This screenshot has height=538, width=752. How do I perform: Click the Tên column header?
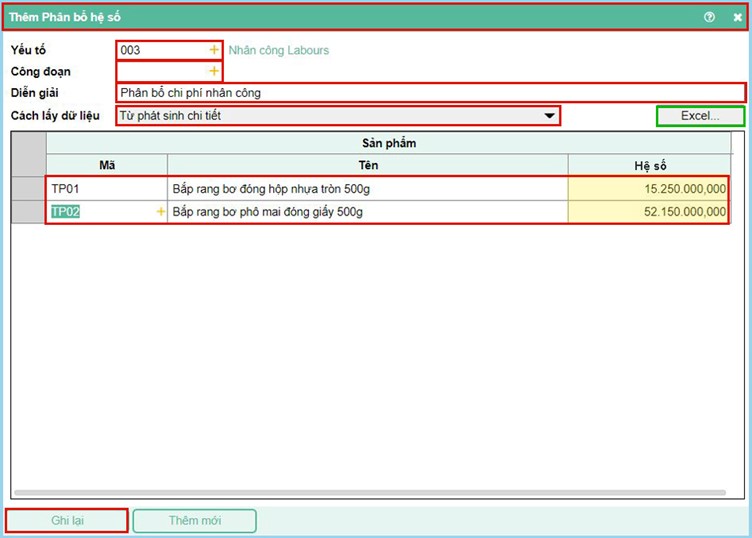pos(367,164)
